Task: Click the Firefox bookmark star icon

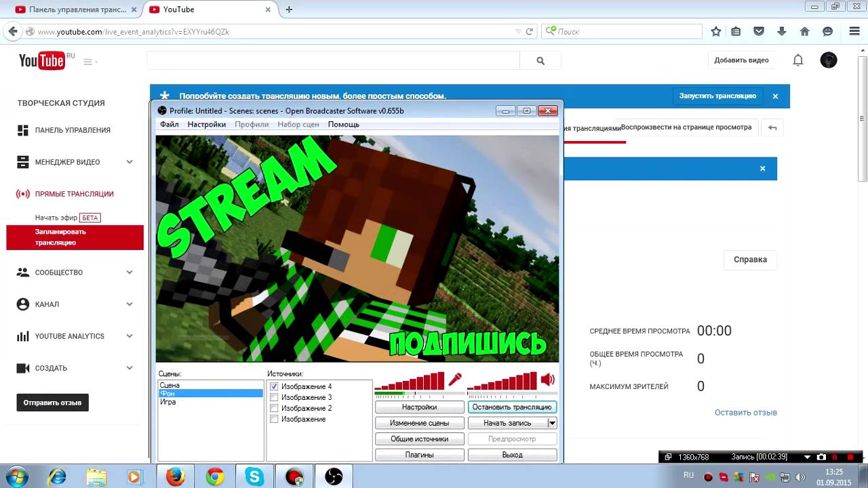Action: point(716,31)
